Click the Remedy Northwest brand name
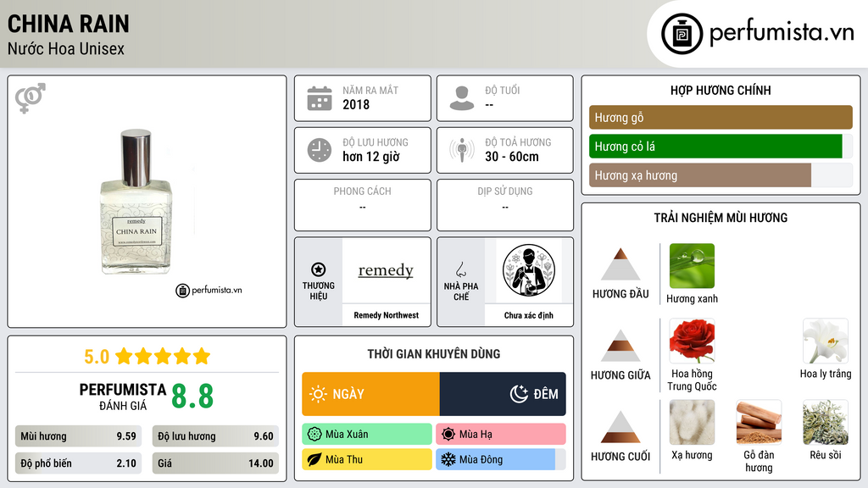Image resolution: width=868 pixels, height=488 pixels. pos(386,315)
